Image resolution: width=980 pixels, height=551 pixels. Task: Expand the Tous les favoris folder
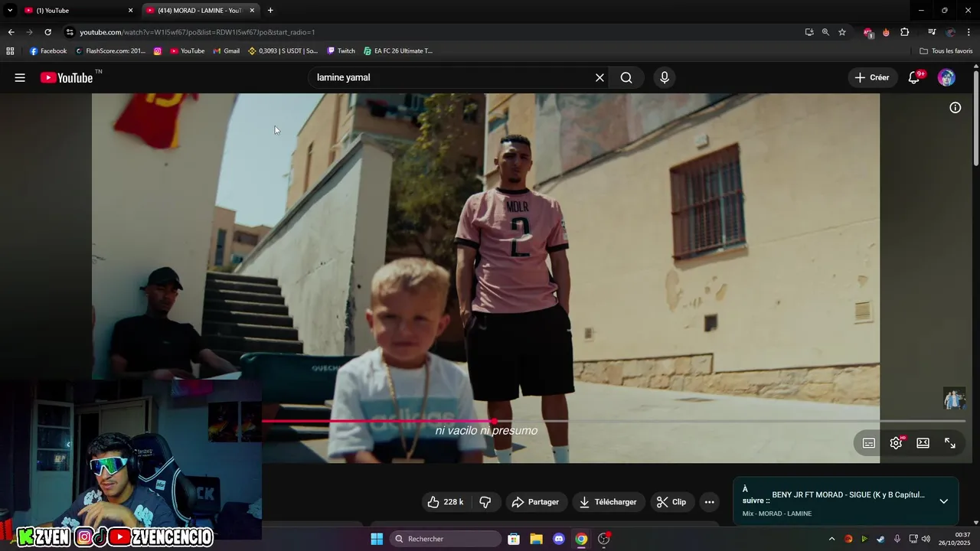click(946, 51)
